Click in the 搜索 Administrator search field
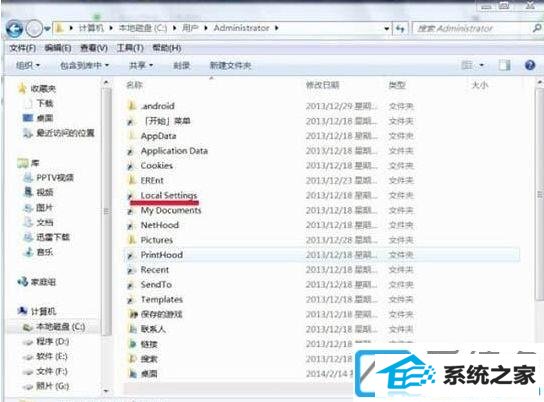544x402 pixels. (471, 28)
